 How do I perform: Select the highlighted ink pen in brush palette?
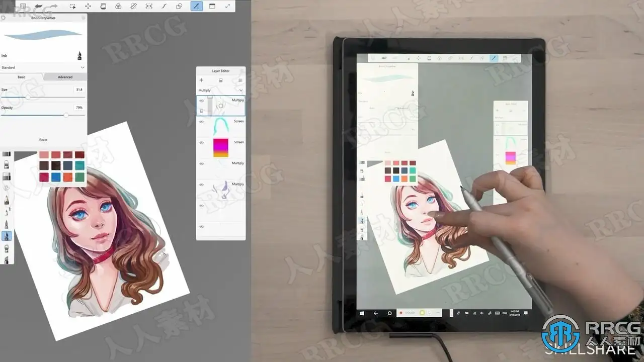click(7, 236)
